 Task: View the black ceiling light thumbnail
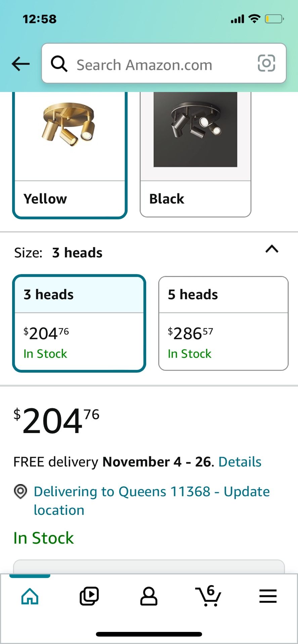pyautogui.click(x=196, y=129)
